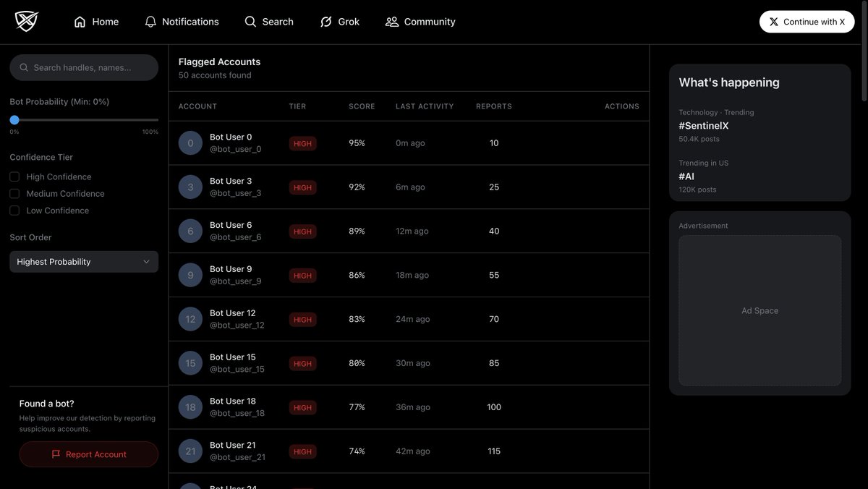Sort by the SCORE column header
This screenshot has height=489, width=868.
click(362, 106)
